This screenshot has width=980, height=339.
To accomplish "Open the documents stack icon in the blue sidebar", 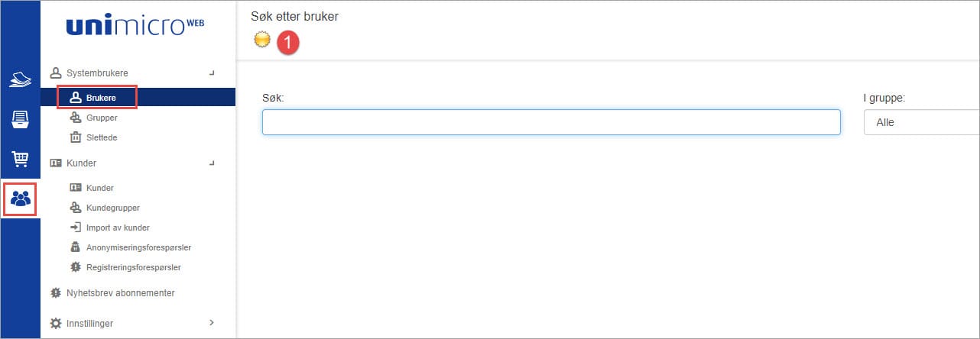I will [x=20, y=79].
